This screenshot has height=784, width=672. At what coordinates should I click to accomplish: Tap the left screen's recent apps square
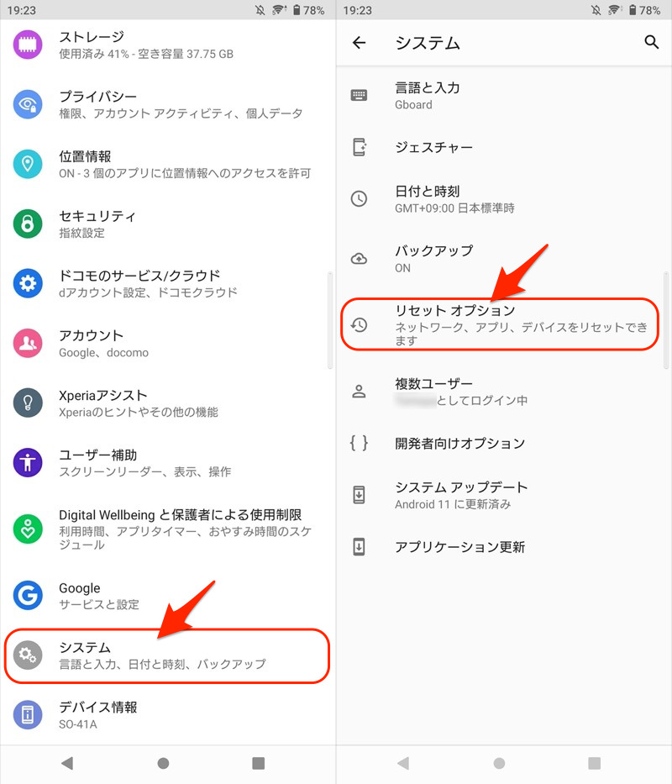(x=258, y=764)
